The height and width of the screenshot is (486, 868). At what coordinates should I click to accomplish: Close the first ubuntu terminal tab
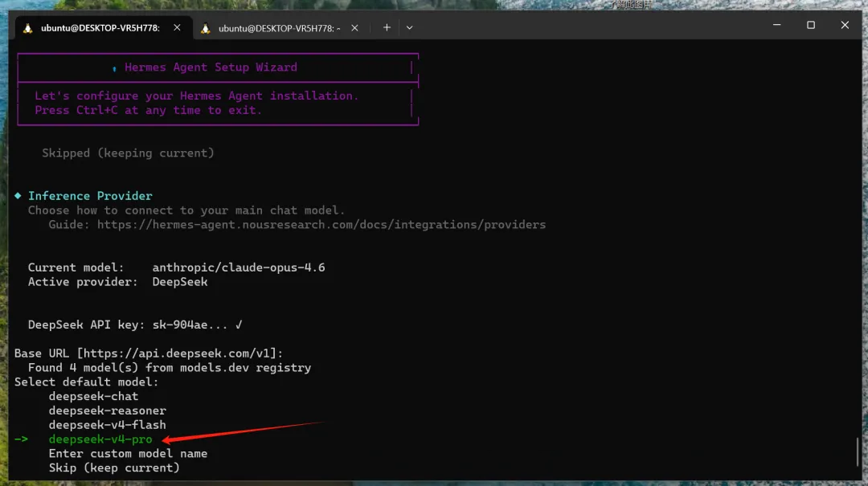(177, 27)
